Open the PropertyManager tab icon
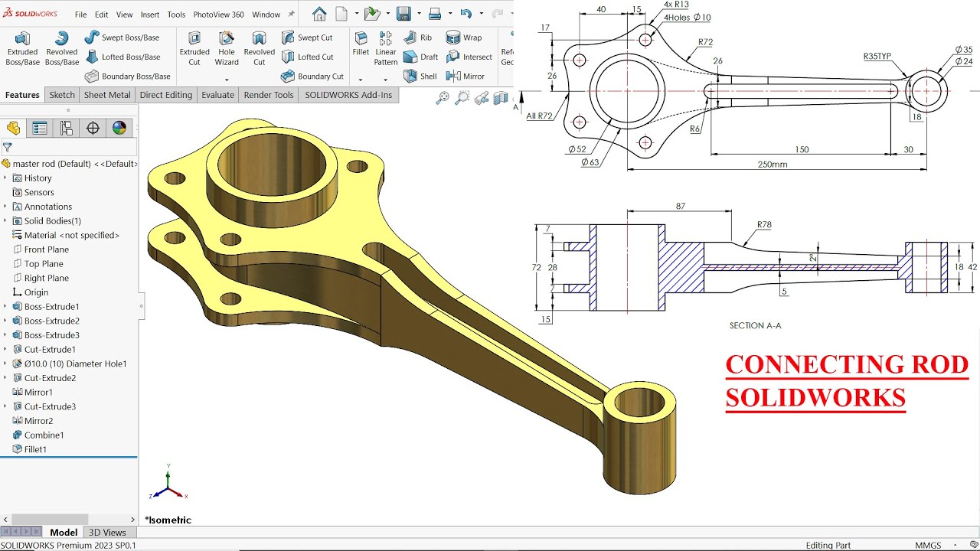980x551 pixels. [40, 128]
